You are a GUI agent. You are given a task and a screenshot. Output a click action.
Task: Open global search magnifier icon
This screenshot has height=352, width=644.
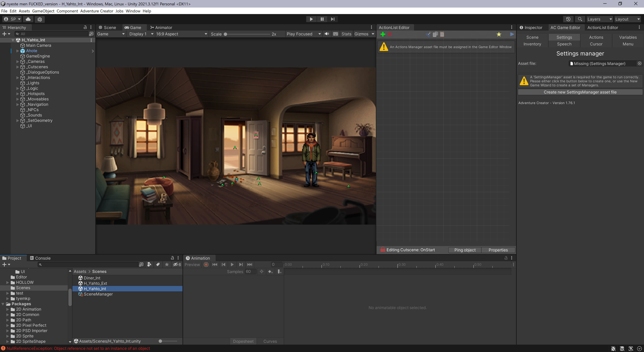[x=580, y=19]
